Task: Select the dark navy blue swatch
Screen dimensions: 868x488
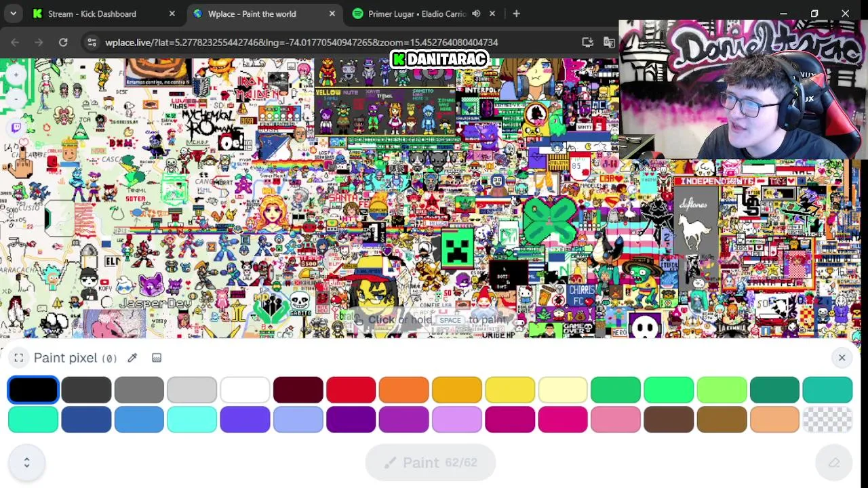Action: click(x=86, y=420)
